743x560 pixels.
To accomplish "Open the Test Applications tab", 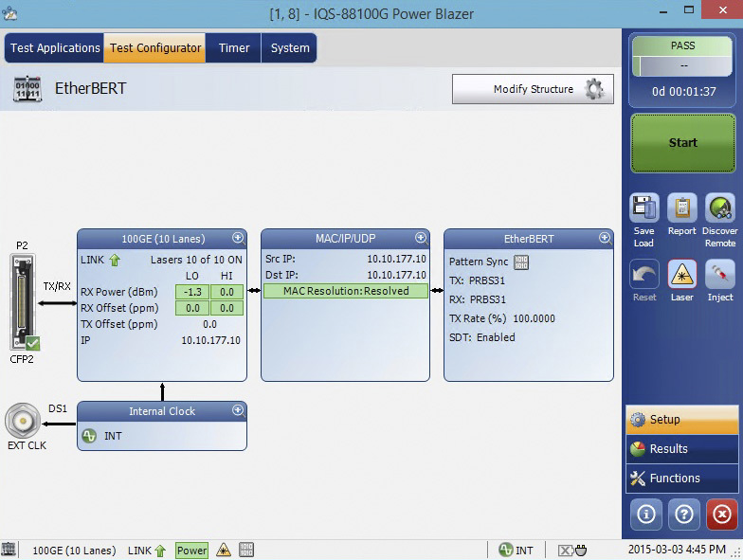I will tap(55, 47).
